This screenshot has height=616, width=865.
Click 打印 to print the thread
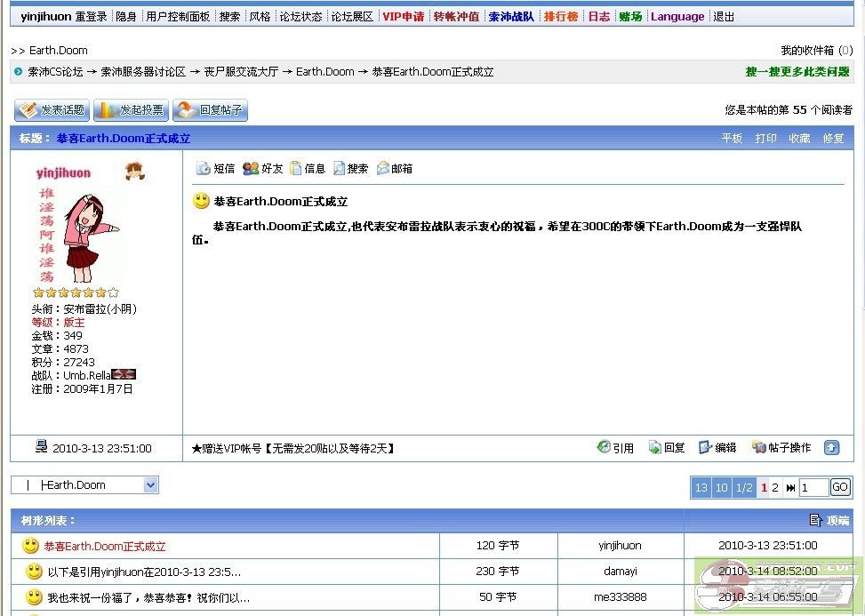765,139
